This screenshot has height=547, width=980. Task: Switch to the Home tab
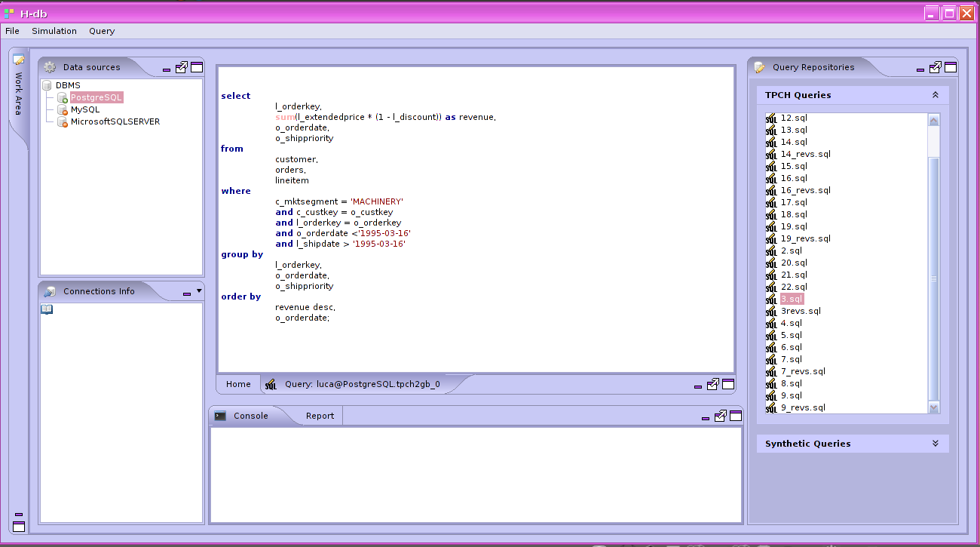(x=238, y=384)
